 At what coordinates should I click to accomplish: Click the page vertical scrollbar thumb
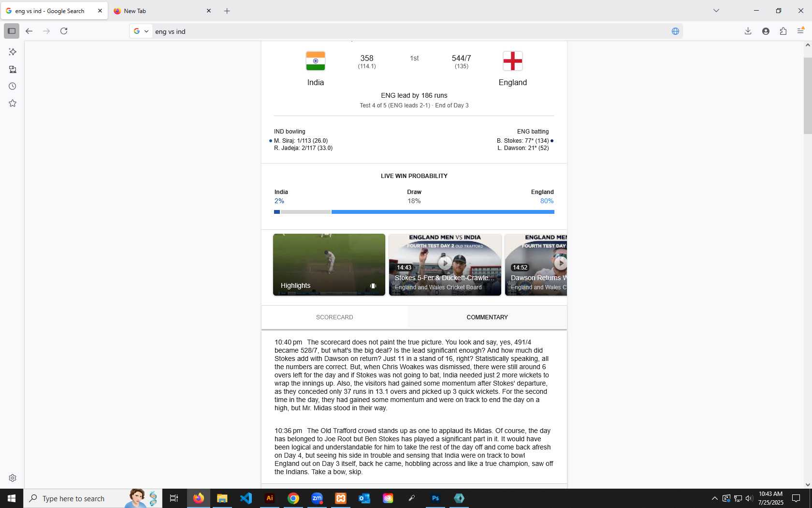pos(807,96)
